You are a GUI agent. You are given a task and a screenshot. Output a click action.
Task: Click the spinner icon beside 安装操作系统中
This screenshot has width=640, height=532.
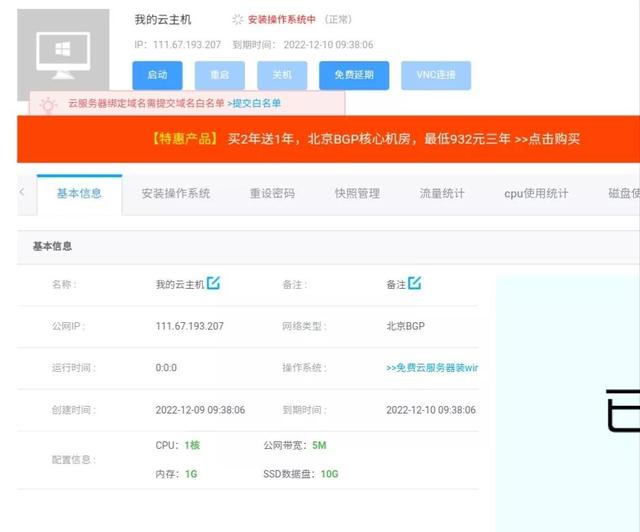pyautogui.click(x=238, y=20)
